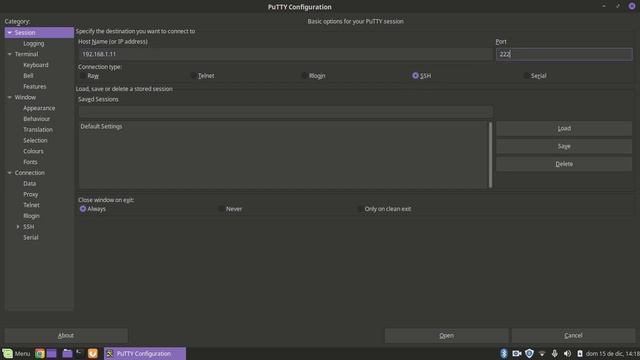Open the Proxy category
The width and height of the screenshot is (640, 360).
[x=31, y=195]
